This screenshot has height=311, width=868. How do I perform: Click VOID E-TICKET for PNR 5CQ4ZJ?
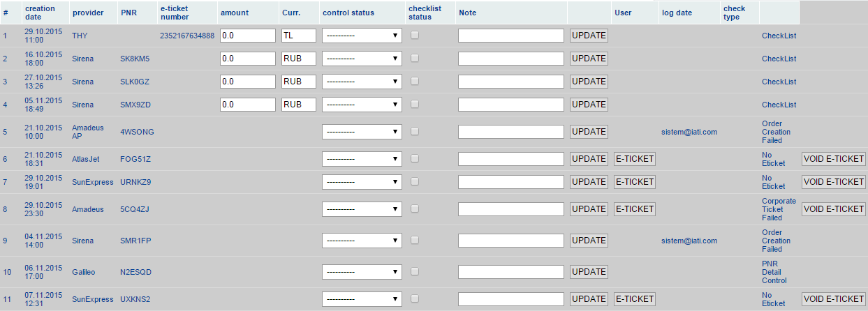(834, 209)
